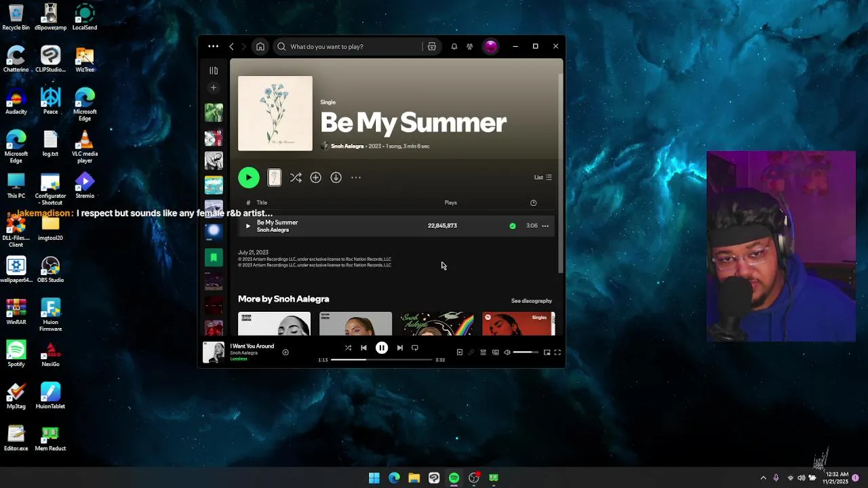Open Windows Start menu
868x488 pixels.
point(374,478)
